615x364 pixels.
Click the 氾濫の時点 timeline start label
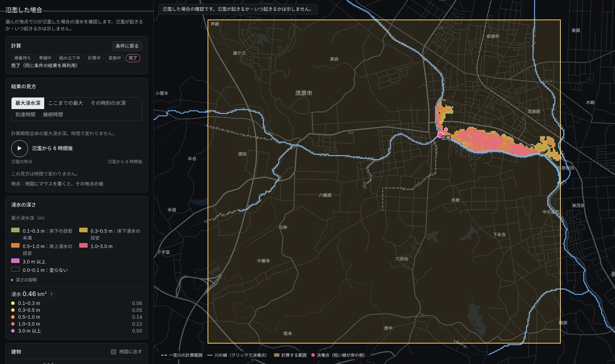click(22, 162)
